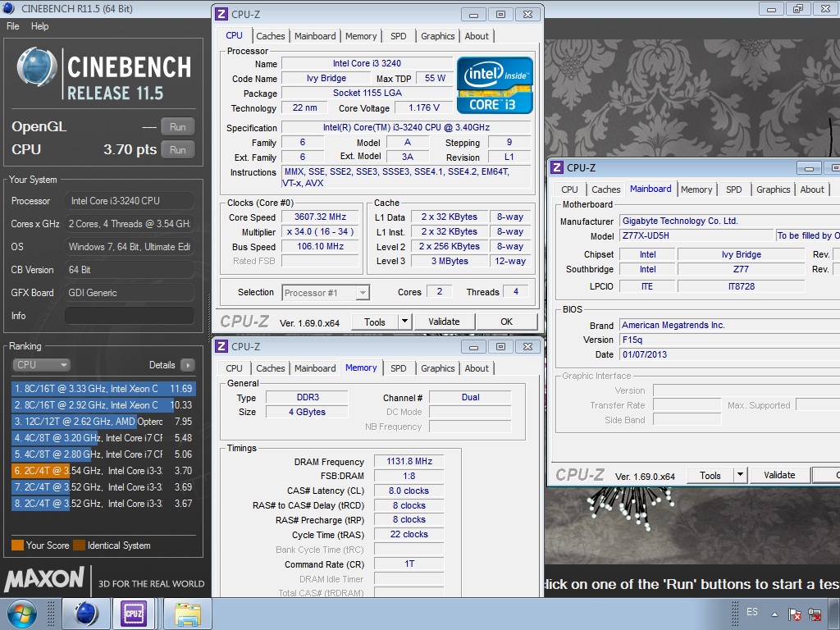Switch to Caches tab in top CPU-Z window

click(271, 36)
